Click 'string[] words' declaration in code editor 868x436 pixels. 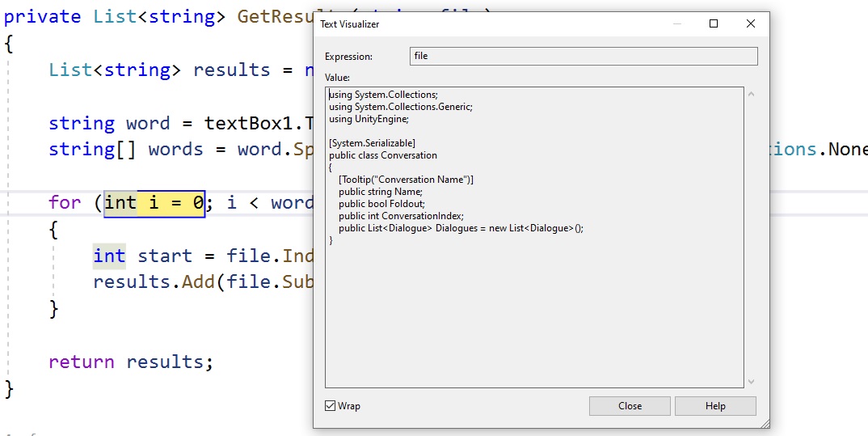coord(125,150)
